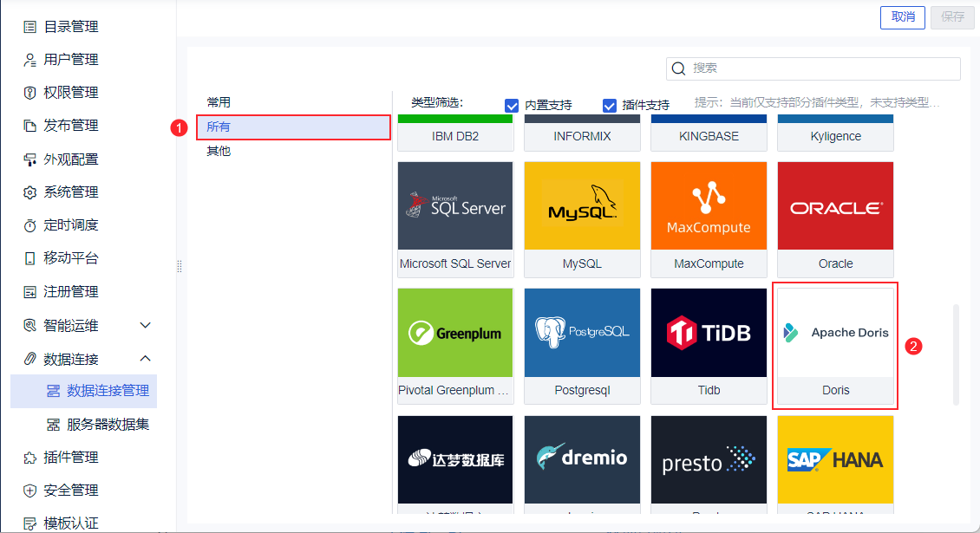This screenshot has width=980, height=533.
Task: Click the database list vertical scrollbar
Action: tap(956, 354)
